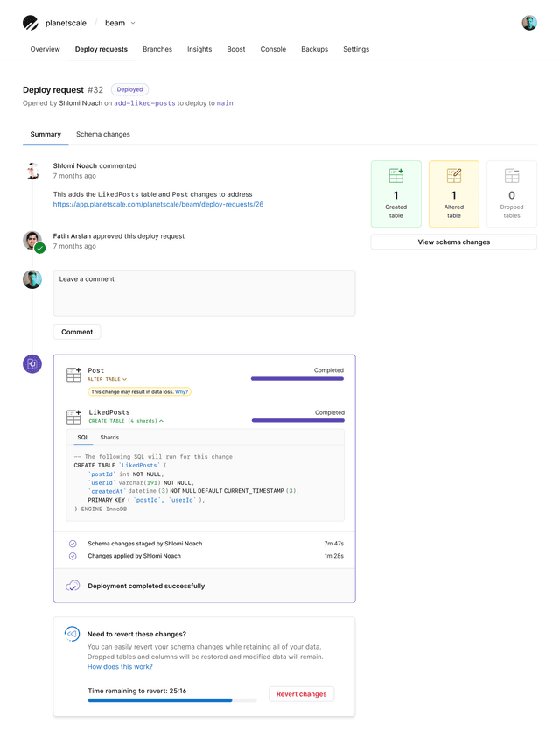Collapse the ALTER TABLE details for Post
Viewport: 560px width, 745px height.
click(124, 380)
